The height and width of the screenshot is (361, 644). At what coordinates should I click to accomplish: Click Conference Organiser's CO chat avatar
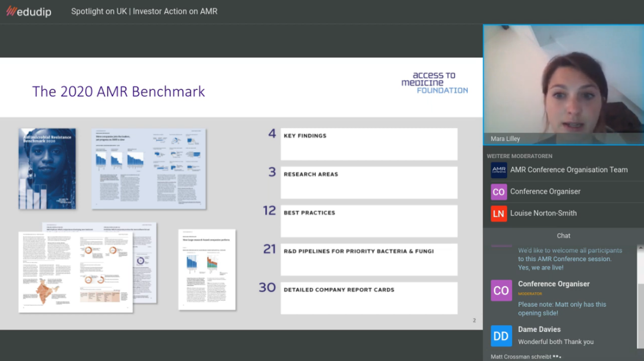(501, 290)
